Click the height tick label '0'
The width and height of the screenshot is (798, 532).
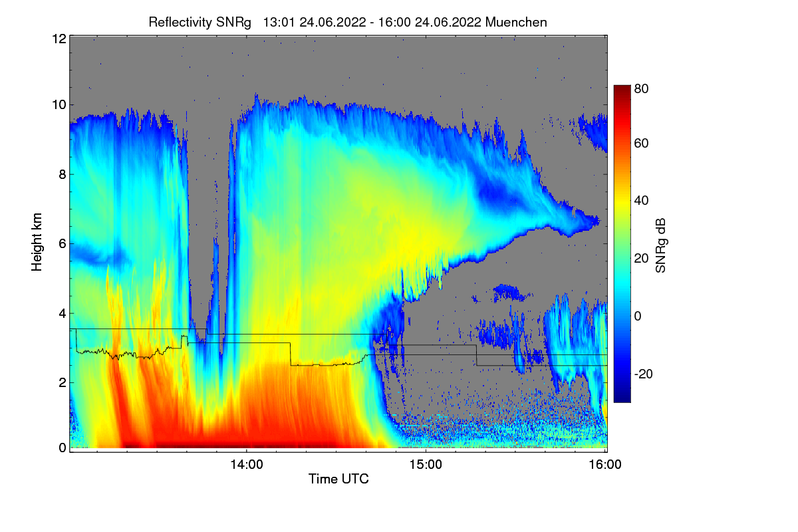click(62, 448)
